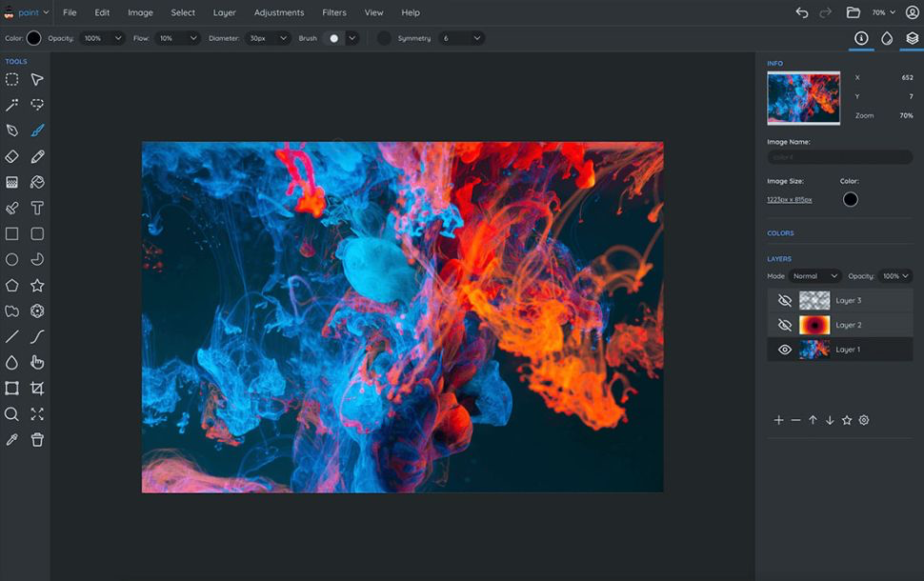Expand the Colors panel heading
Screen dimensions: 924x581
click(780, 232)
